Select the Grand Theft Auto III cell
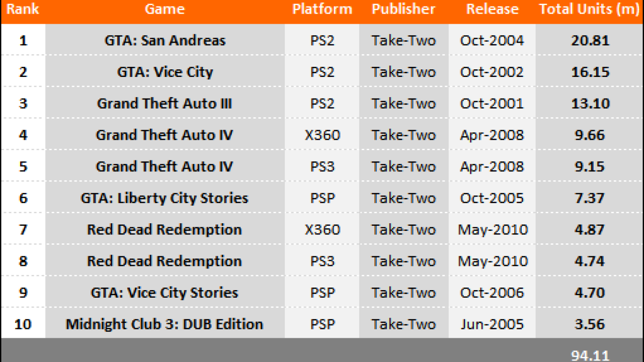Image resolution: width=644 pixels, height=362 pixels. coord(165,104)
